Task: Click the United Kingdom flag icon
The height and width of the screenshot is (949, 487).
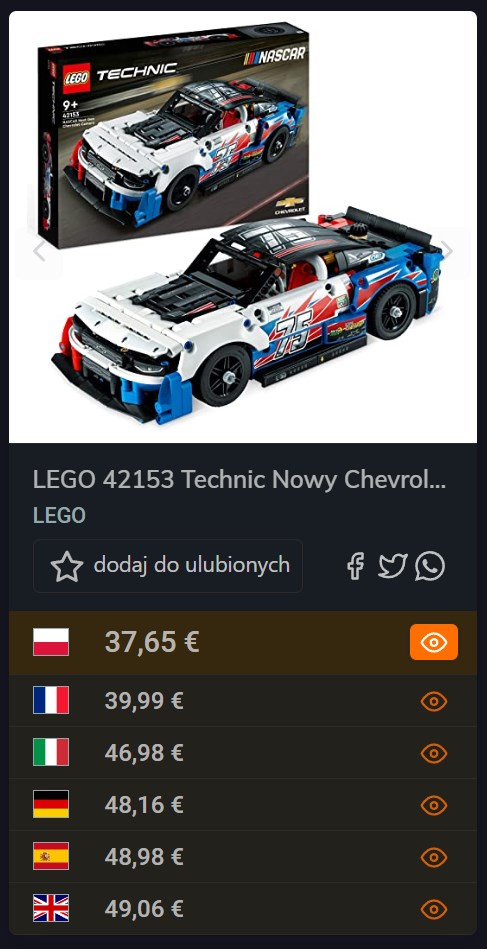Action: (x=51, y=908)
